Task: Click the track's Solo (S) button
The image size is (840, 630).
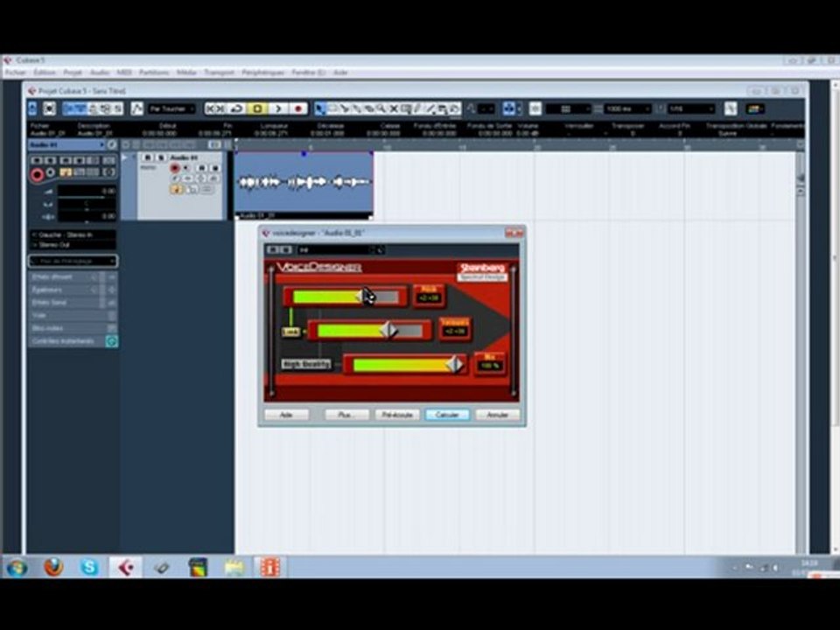Action: pos(160,157)
